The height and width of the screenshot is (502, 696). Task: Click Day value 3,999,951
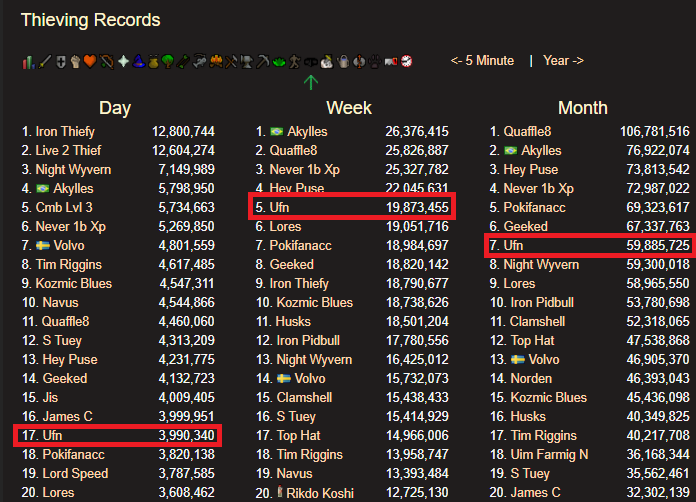(186, 416)
